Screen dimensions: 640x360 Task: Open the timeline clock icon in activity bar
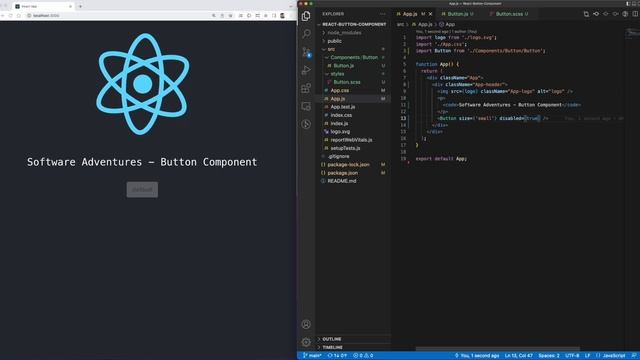pos(306,124)
